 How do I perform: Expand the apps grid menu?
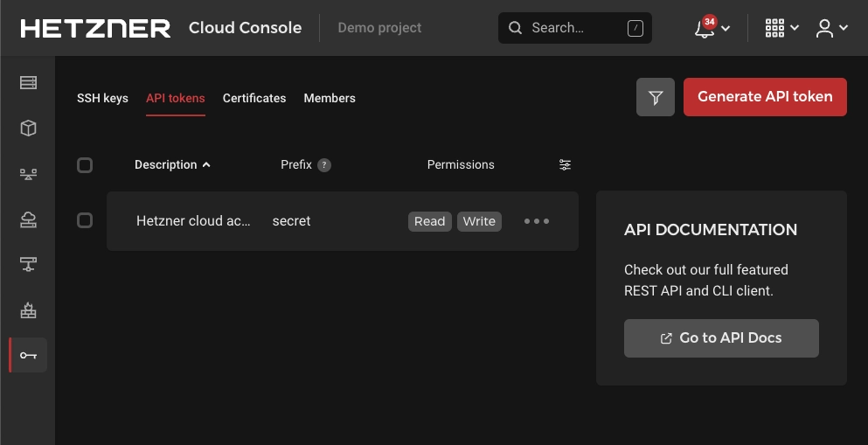point(781,28)
